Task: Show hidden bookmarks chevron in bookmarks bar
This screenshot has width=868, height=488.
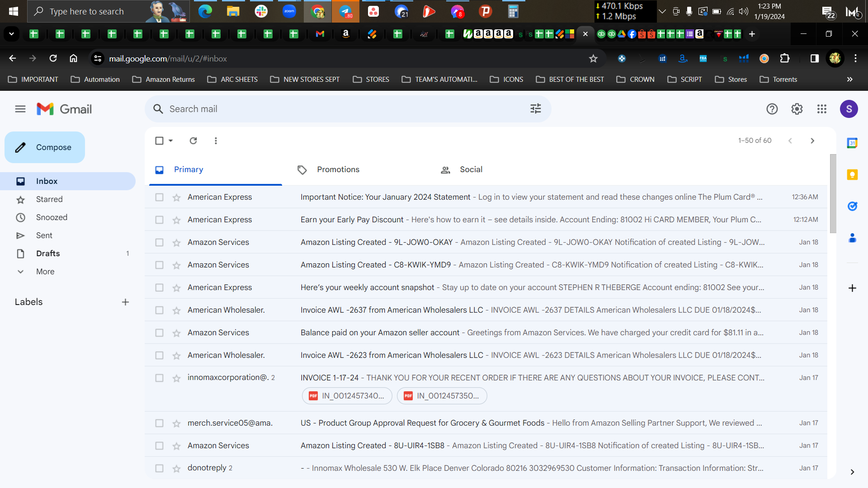Action: 850,79
